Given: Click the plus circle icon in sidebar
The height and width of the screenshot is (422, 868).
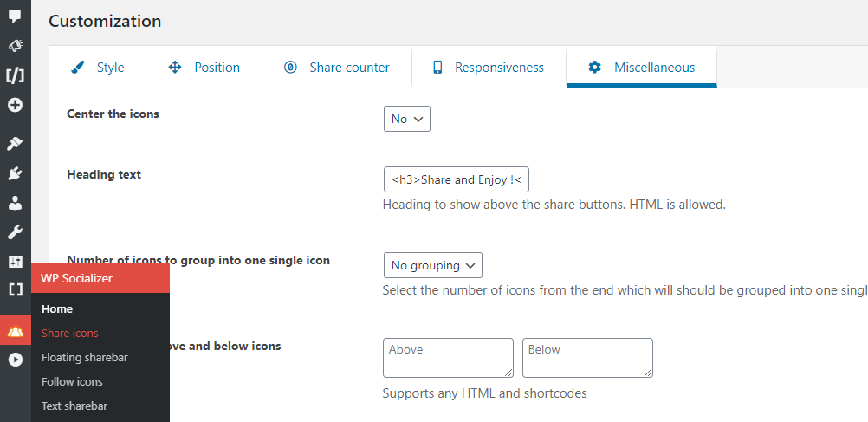Looking at the screenshot, I should coord(15,106).
